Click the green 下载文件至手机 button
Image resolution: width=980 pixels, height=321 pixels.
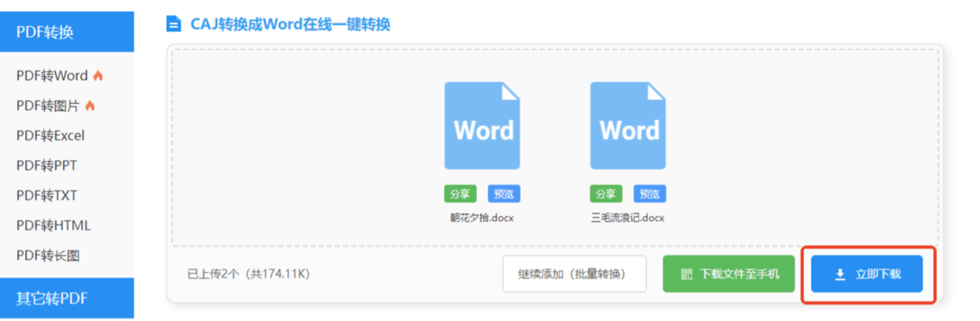point(729,274)
